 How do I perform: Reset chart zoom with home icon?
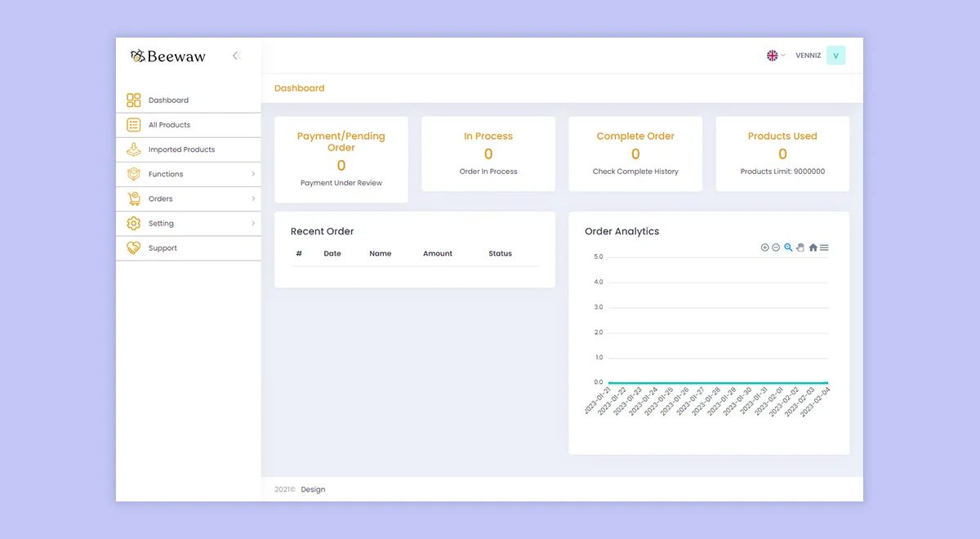click(813, 247)
